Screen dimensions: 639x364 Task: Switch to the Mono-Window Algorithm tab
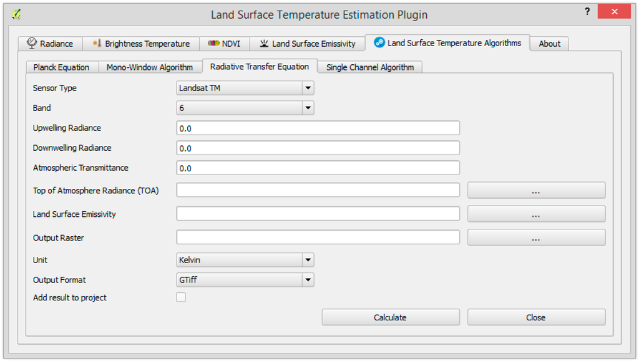pos(150,67)
